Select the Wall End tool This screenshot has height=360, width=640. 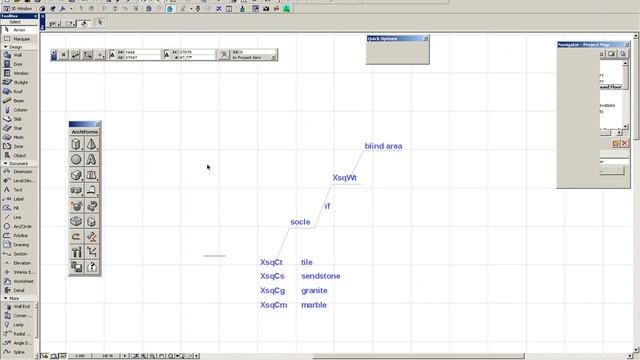tap(18, 306)
